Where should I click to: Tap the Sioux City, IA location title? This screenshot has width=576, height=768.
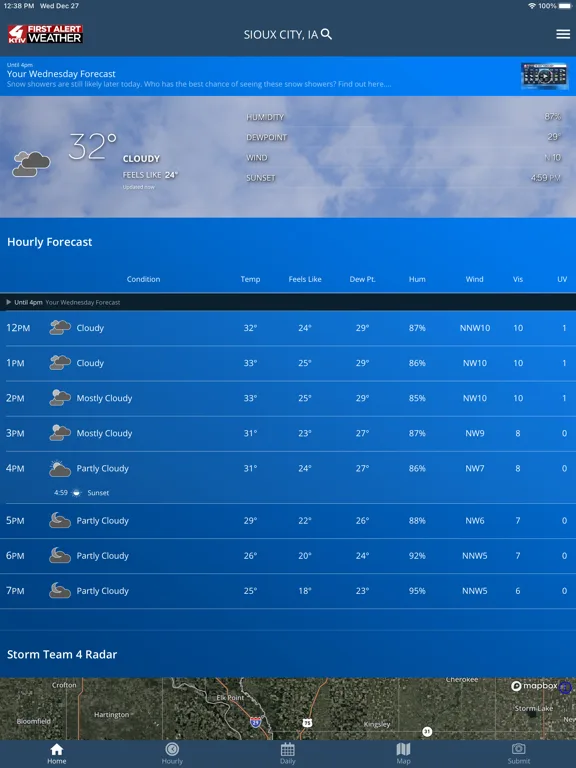tap(281, 35)
